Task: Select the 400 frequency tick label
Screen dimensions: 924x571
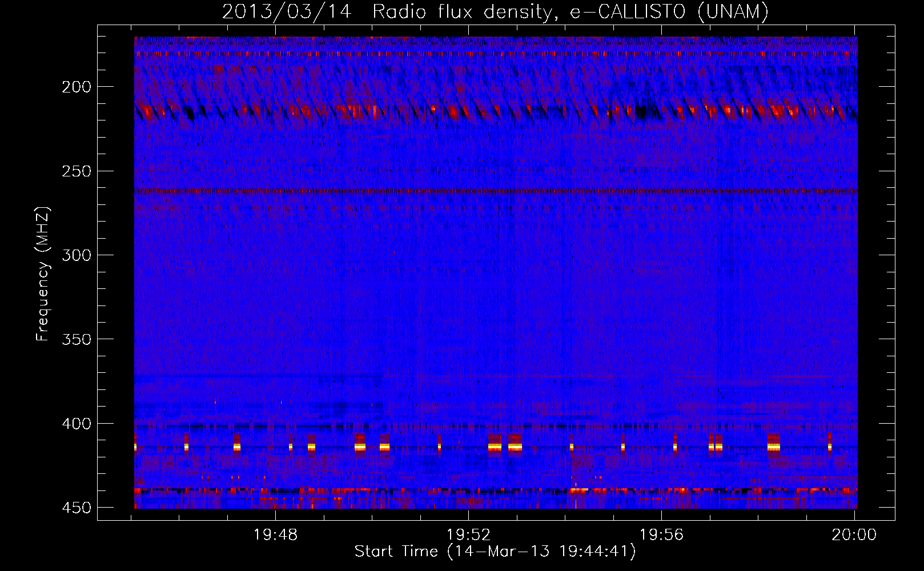Action: pyautogui.click(x=76, y=424)
